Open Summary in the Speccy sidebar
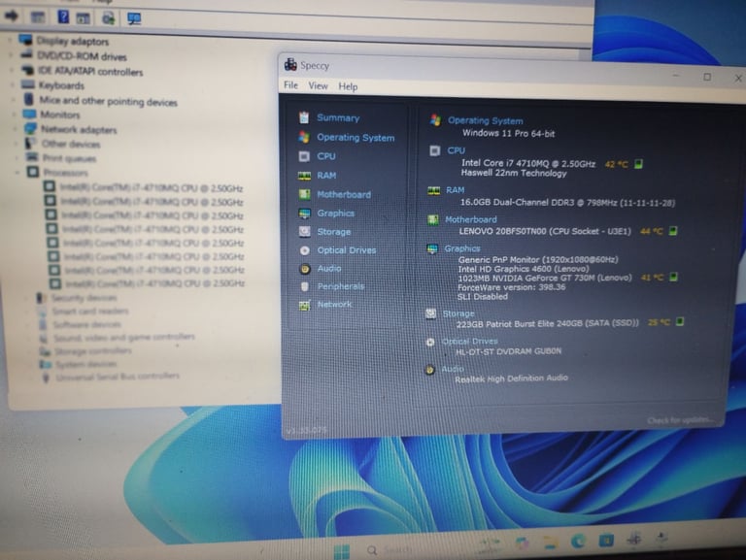Viewport: 746px width, 560px height. coord(338,117)
